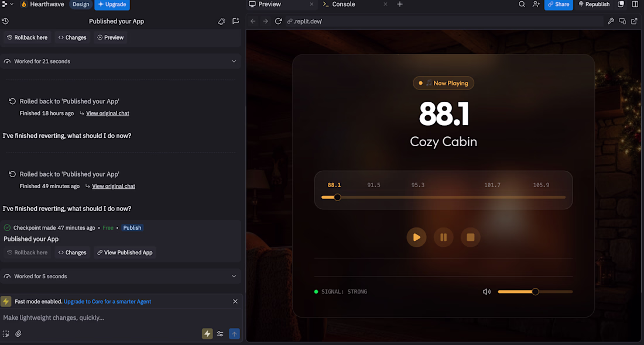Click the element selector icon below the prompt
The height and width of the screenshot is (345, 644).
pos(6,334)
